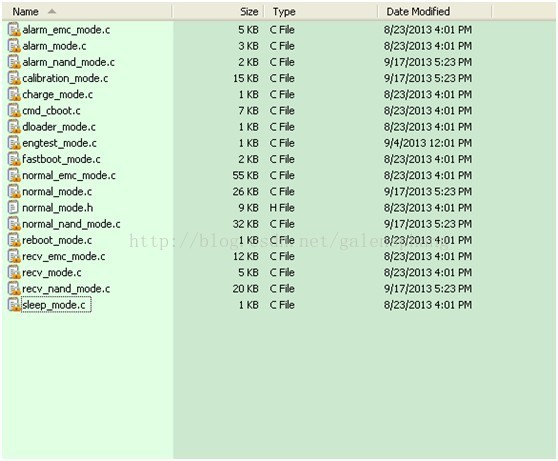Image resolution: width=558 pixels, height=461 pixels.
Task: Click the sleep_mode.c file icon
Action: coord(14,305)
